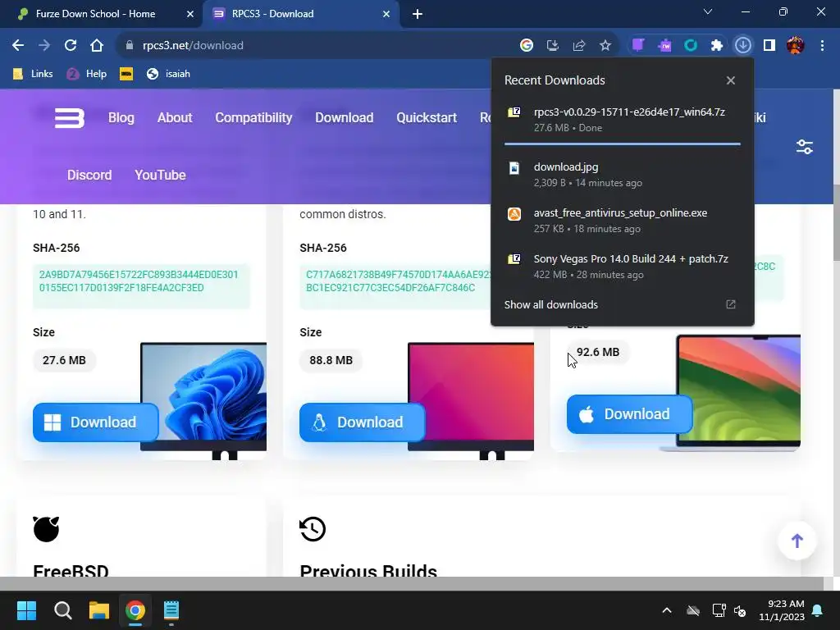This screenshot has width=840, height=630.
Task: Open avast_free_antivirus_setup_online.exe download
Action: point(623,221)
